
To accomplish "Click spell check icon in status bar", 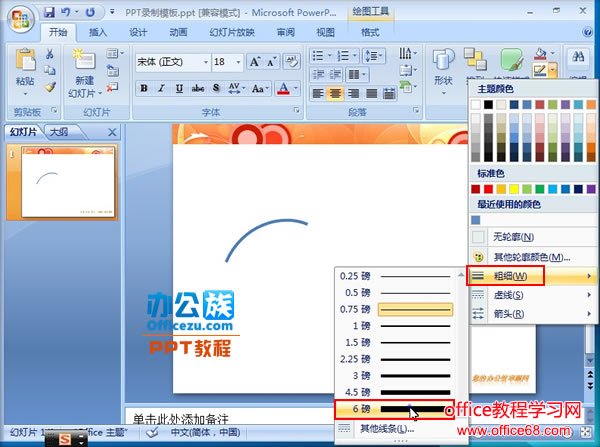I will [152, 432].
